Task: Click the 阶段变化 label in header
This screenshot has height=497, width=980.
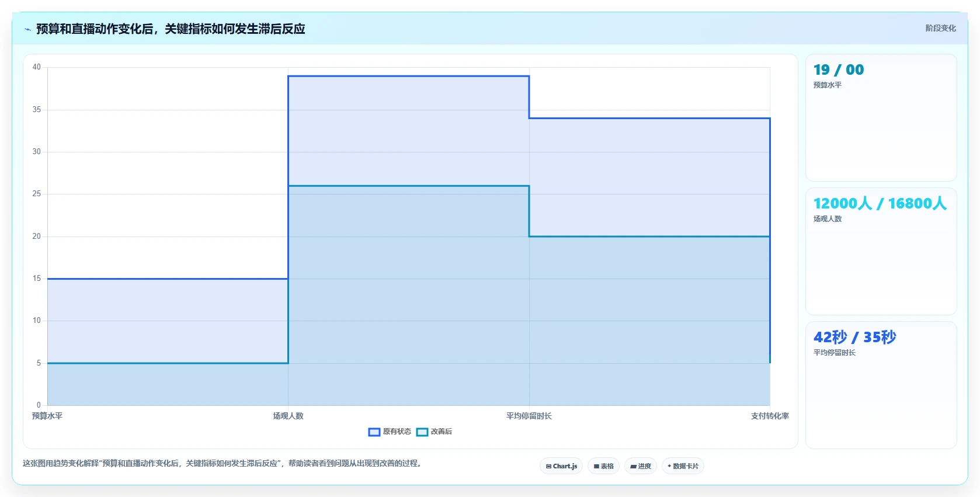Action: point(940,28)
